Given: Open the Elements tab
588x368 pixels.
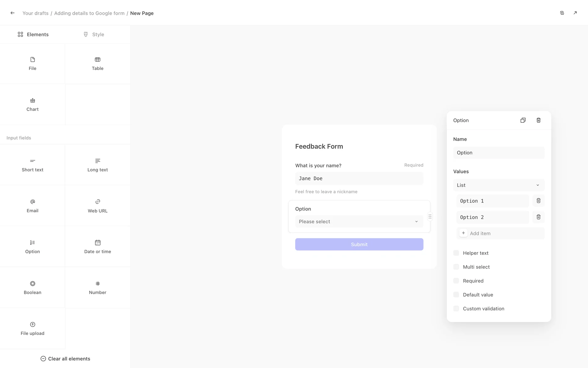Looking at the screenshot, I should (33, 34).
